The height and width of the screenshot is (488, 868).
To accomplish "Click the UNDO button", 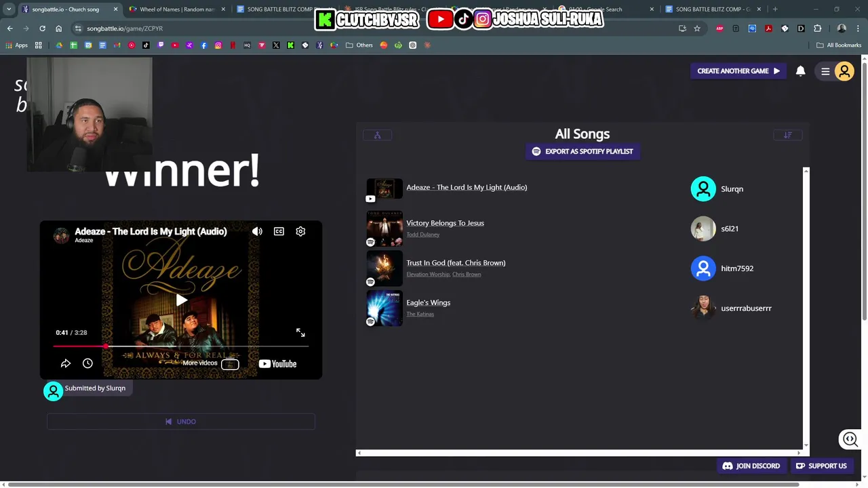I will (x=181, y=422).
